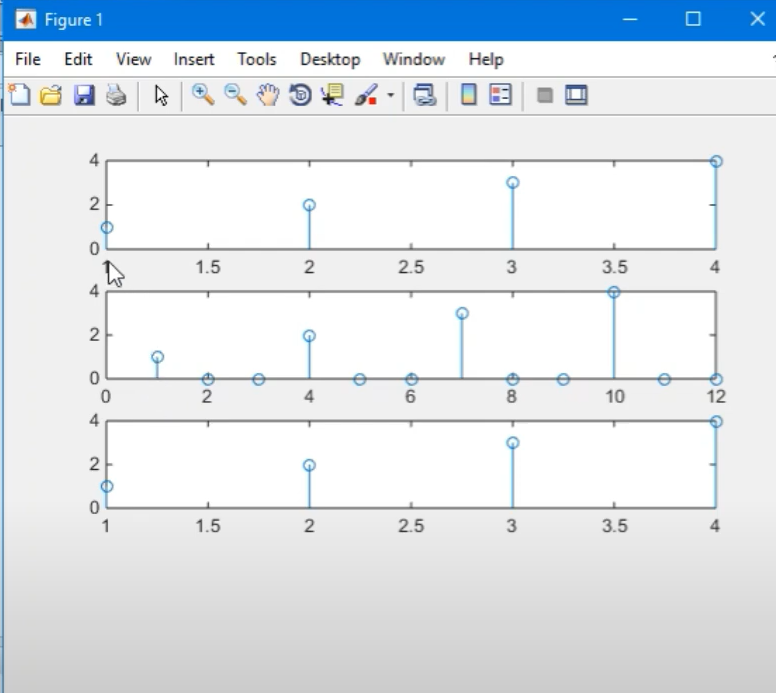This screenshot has width=776, height=693.
Task: Select the Data Cursor tool
Action: [x=332, y=95]
